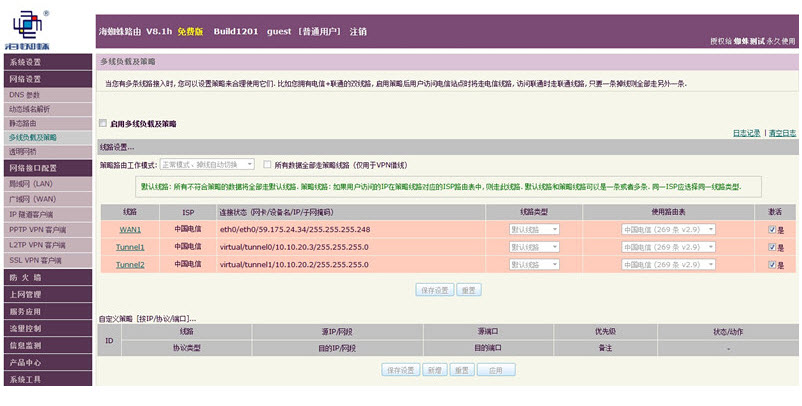Open Tunnel2 线路类型 dropdown
The image size is (802, 406).
tap(534, 265)
